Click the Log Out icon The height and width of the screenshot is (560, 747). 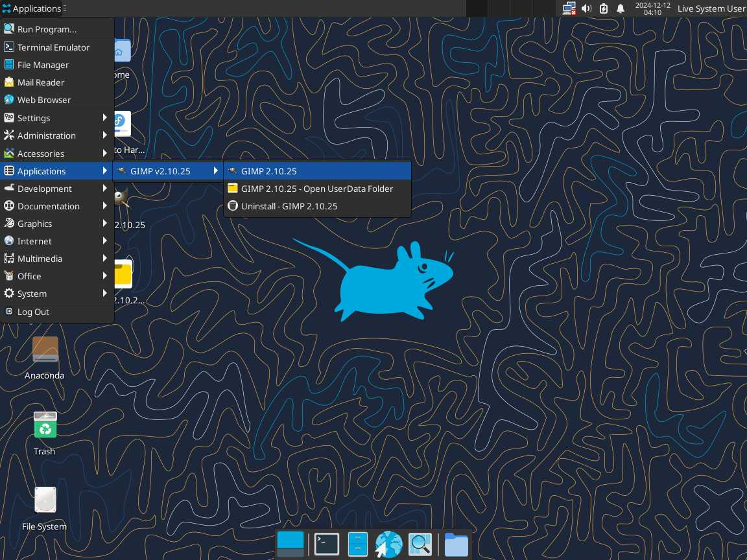(8, 311)
